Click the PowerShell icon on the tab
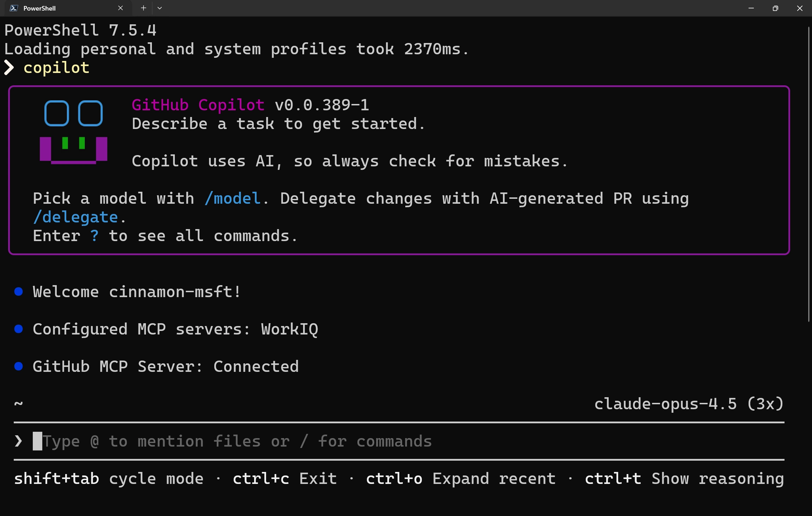The height and width of the screenshot is (516, 812). [x=13, y=8]
